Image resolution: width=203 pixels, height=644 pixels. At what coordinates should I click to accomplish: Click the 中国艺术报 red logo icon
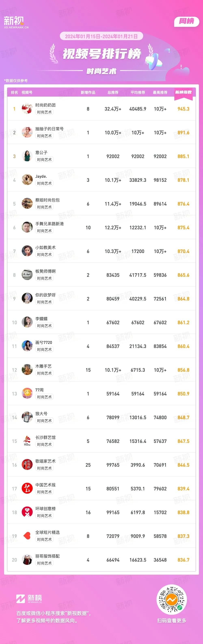(27, 489)
